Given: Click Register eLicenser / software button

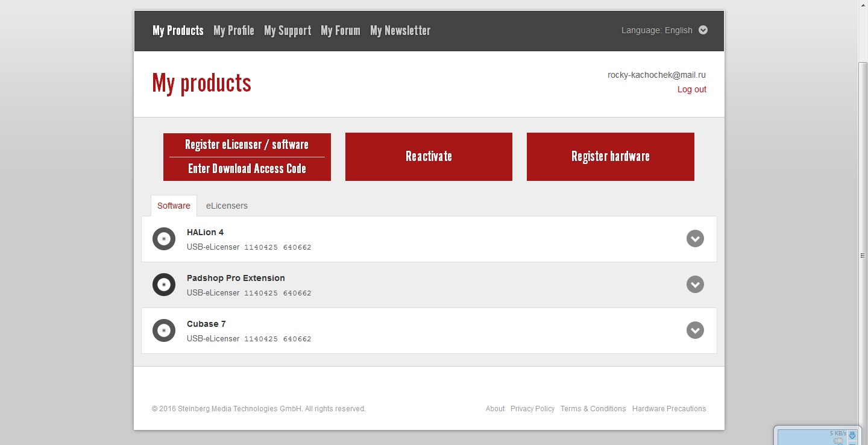Looking at the screenshot, I should (x=247, y=145).
